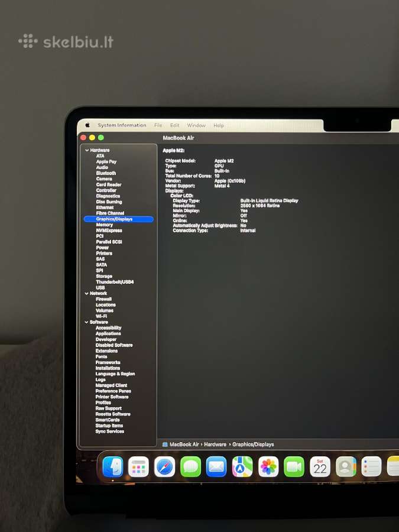Click MacBook Air text in path bar
This screenshot has width=399, height=532.
(x=184, y=444)
